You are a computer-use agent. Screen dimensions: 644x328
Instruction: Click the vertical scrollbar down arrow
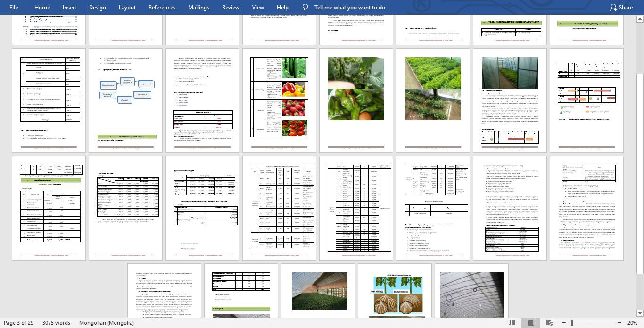point(640,313)
